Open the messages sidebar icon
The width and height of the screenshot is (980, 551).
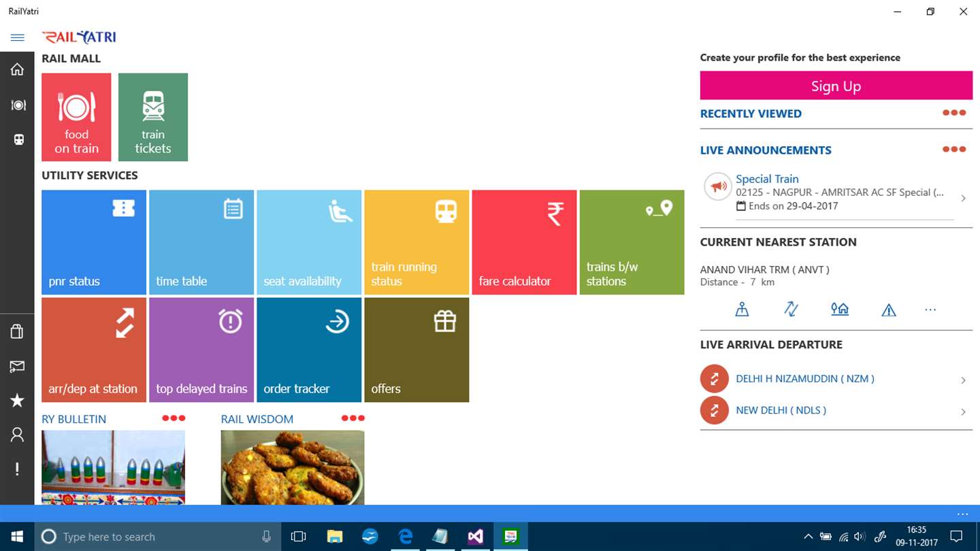(17, 367)
